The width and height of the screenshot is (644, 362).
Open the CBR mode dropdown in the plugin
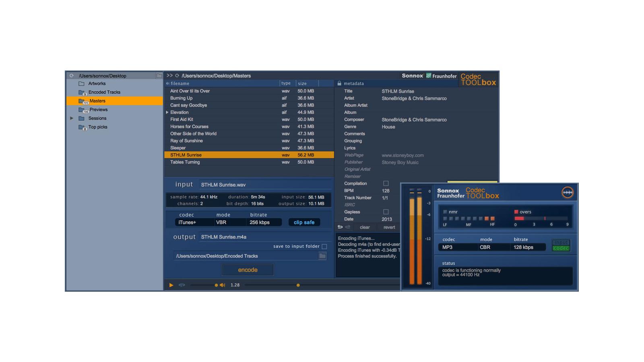(494, 247)
